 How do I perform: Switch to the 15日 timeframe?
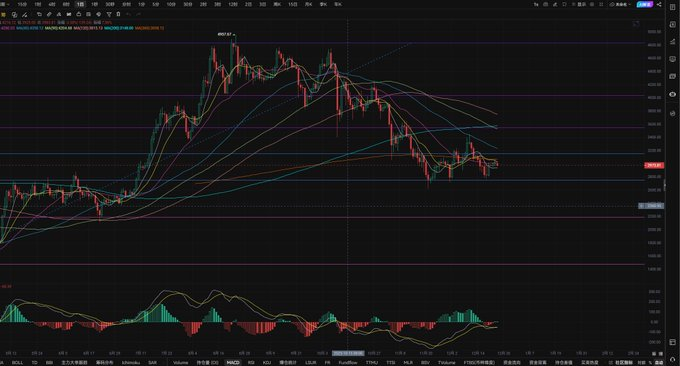[293, 4]
